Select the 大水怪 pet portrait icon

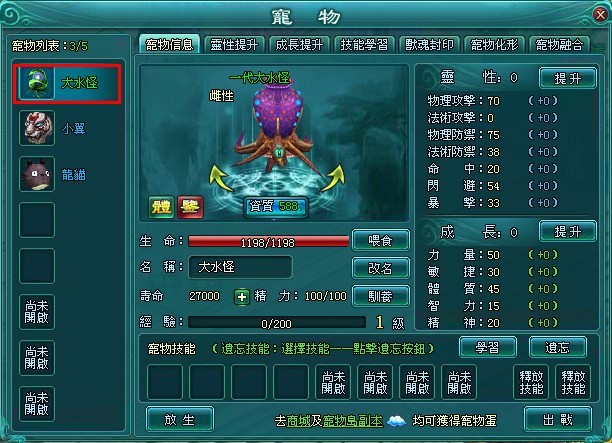(37, 83)
